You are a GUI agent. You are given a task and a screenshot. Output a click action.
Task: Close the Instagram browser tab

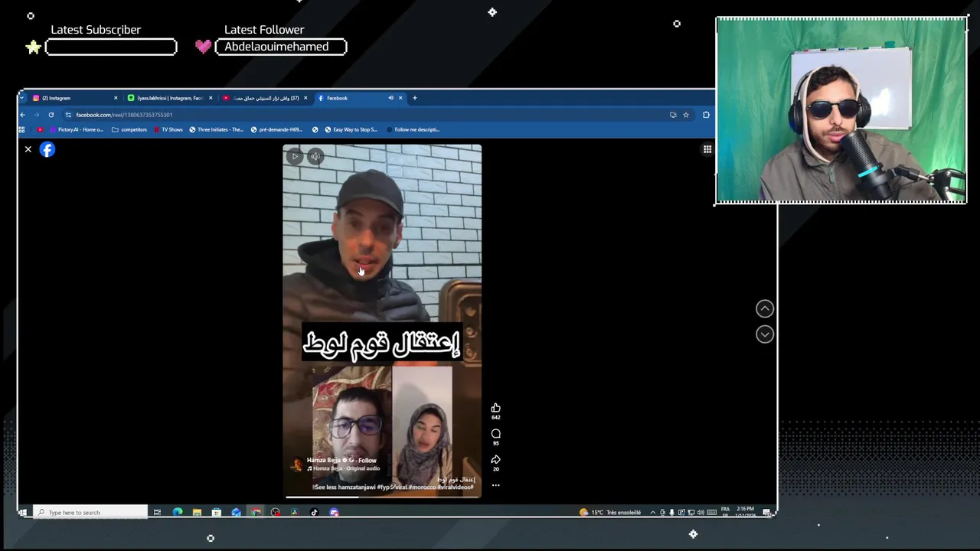click(x=116, y=98)
